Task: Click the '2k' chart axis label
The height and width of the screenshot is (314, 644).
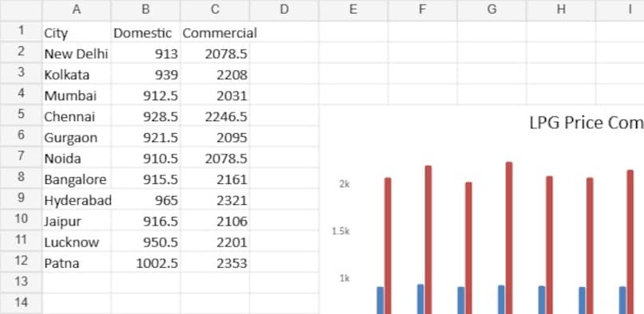Action: (344, 184)
